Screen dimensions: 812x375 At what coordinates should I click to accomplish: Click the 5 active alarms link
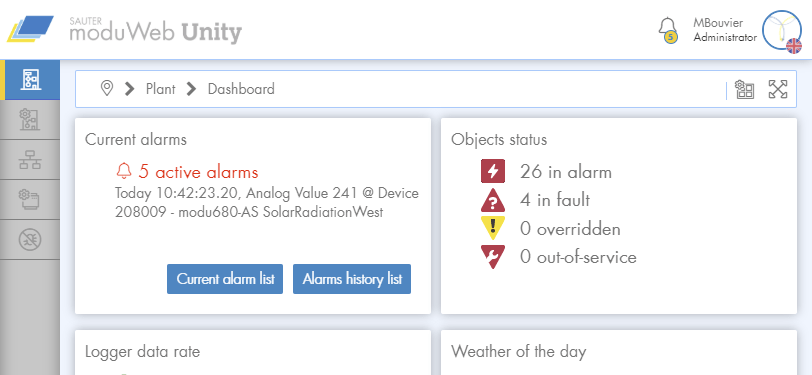(187, 171)
